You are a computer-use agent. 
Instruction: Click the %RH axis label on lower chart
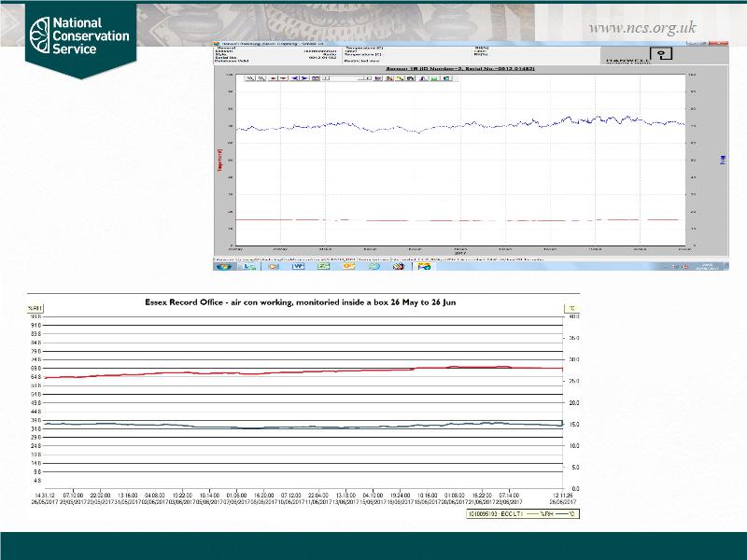pyautogui.click(x=35, y=307)
